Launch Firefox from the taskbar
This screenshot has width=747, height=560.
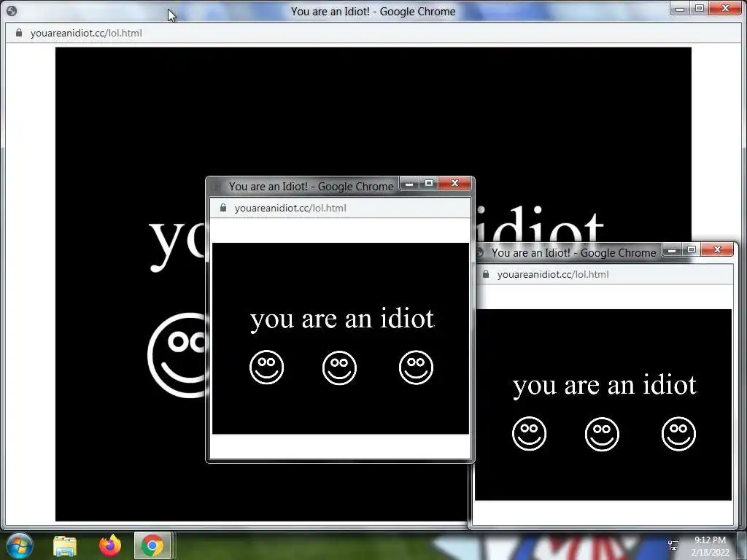click(x=110, y=545)
